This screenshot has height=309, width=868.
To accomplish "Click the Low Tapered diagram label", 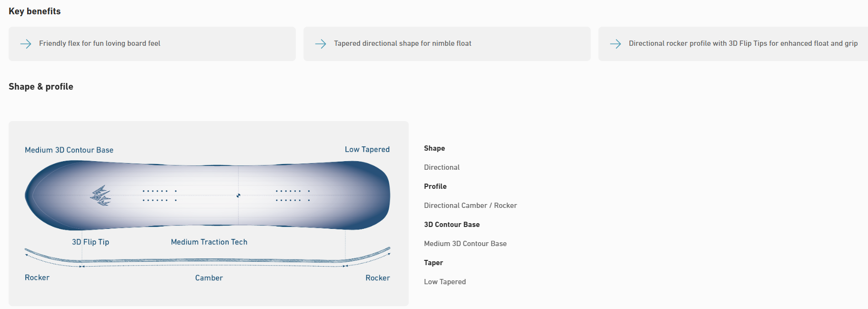I will point(367,149).
